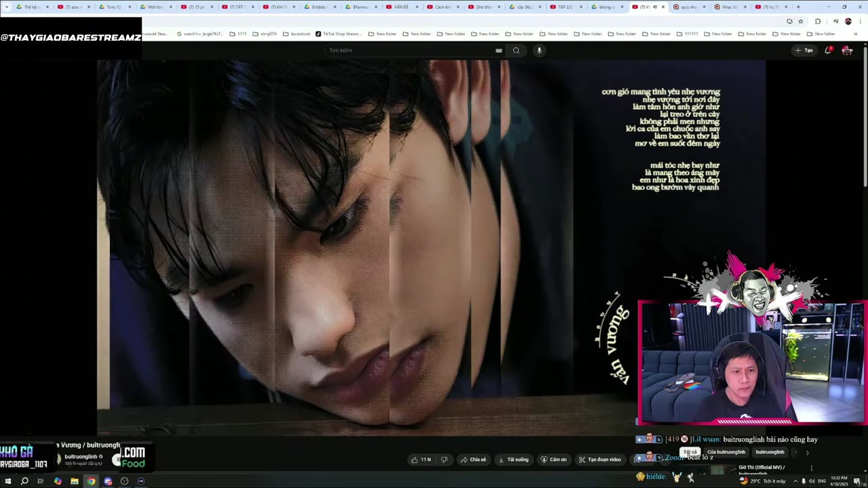The image size is (868, 488).
Task: Open the 'songGTA' bookmark
Action: (x=266, y=33)
